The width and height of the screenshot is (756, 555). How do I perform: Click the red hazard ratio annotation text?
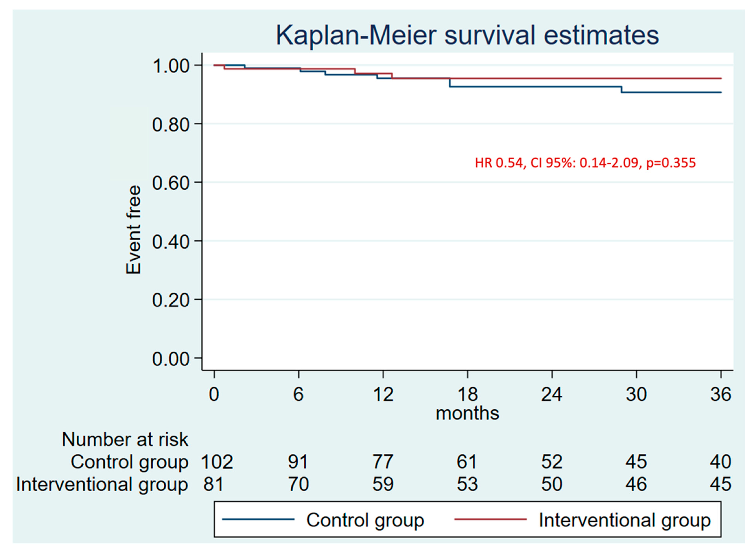585,163
